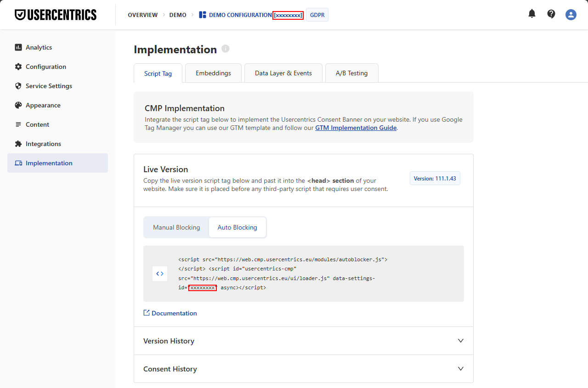Click the info icon beside Implementation heading
The height and width of the screenshot is (388, 588).
(225, 49)
